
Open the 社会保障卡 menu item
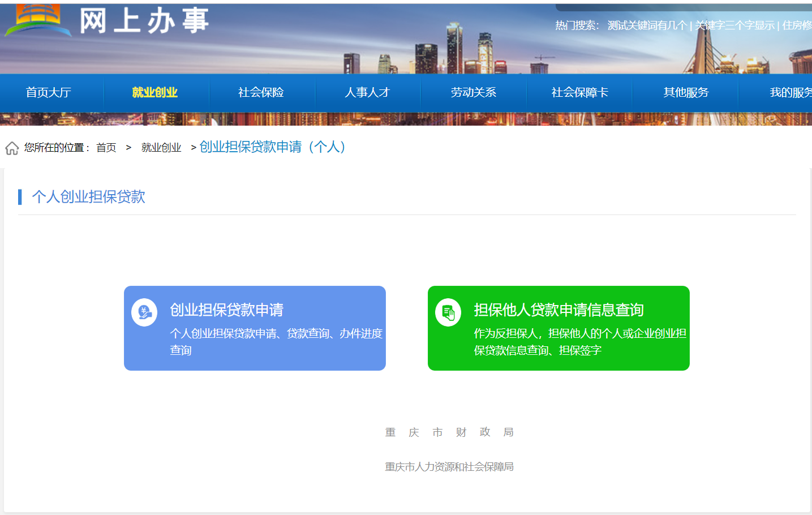pyautogui.click(x=579, y=92)
